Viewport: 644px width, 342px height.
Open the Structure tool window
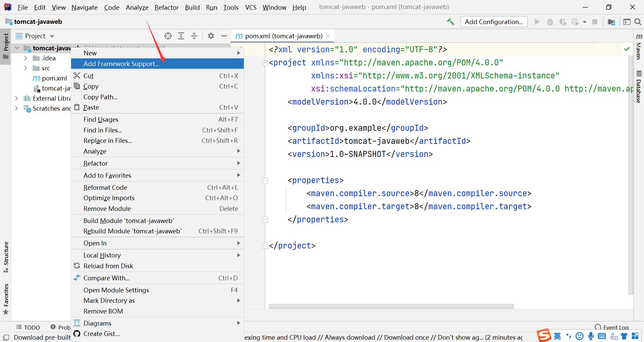pos(6,257)
